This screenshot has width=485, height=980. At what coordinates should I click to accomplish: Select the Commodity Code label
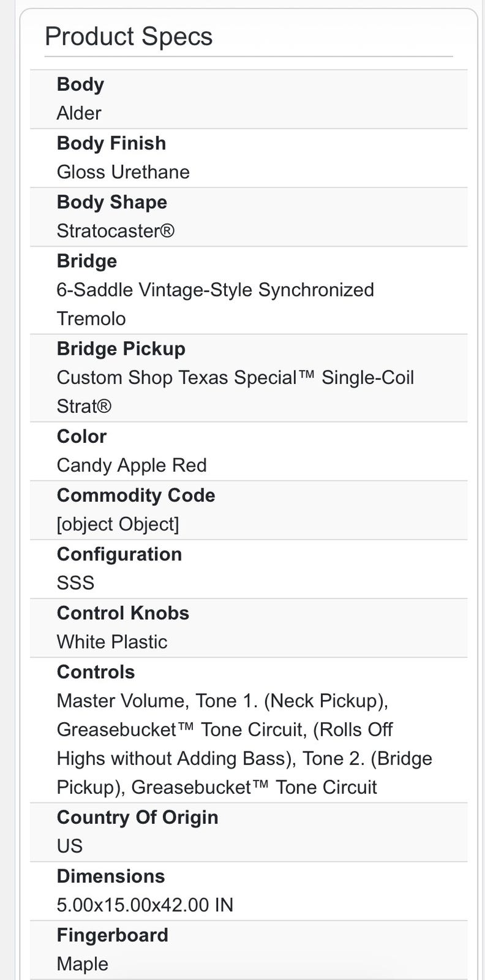136,496
